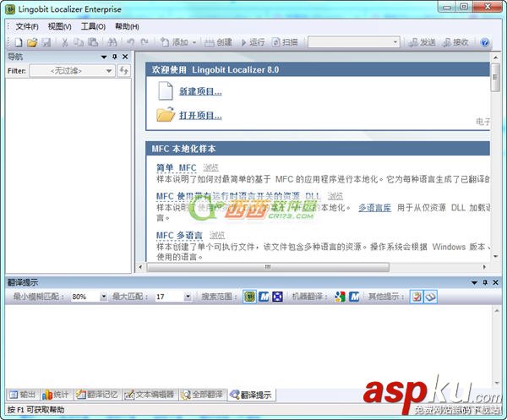Screen dimensions: 507x420
Task: Pin the 翻译提示 panel
Action: pyautogui.click(x=485, y=282)
